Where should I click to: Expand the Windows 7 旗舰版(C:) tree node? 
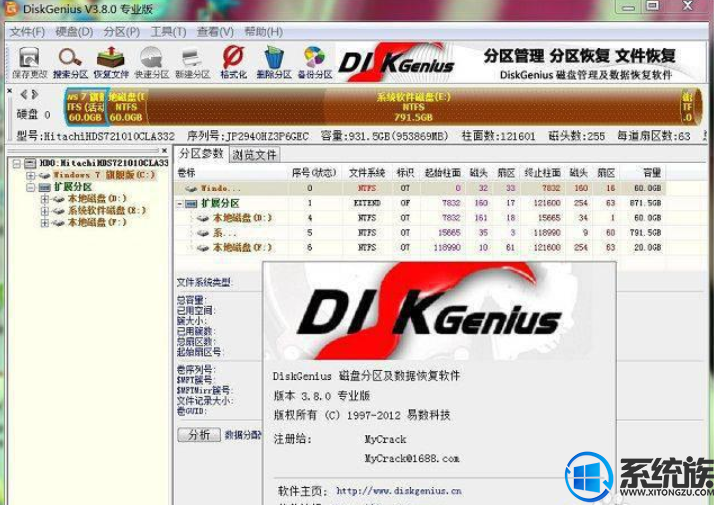(x=31, y=175)
